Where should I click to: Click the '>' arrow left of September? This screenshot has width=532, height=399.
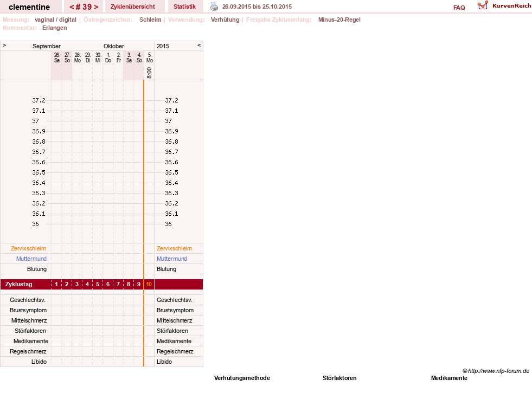[4, 45]
